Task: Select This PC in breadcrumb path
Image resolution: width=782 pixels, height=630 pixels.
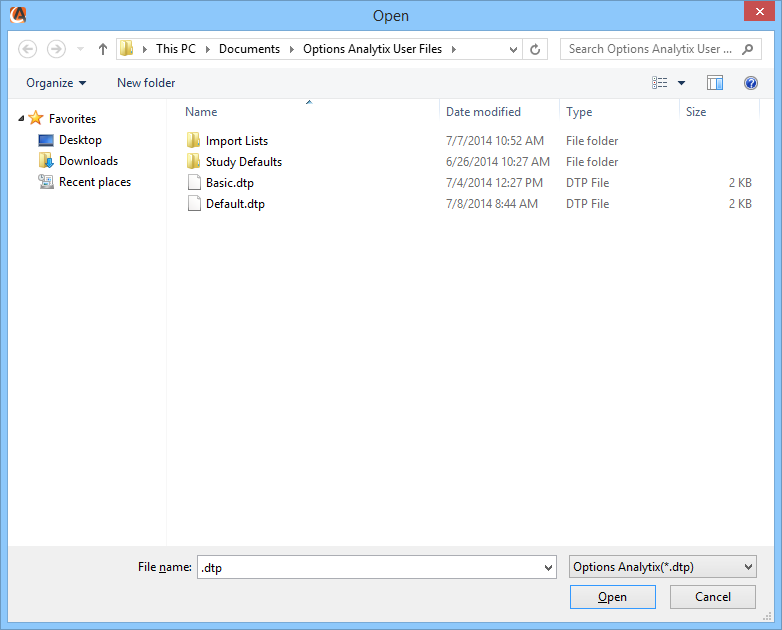Action: 176,49
